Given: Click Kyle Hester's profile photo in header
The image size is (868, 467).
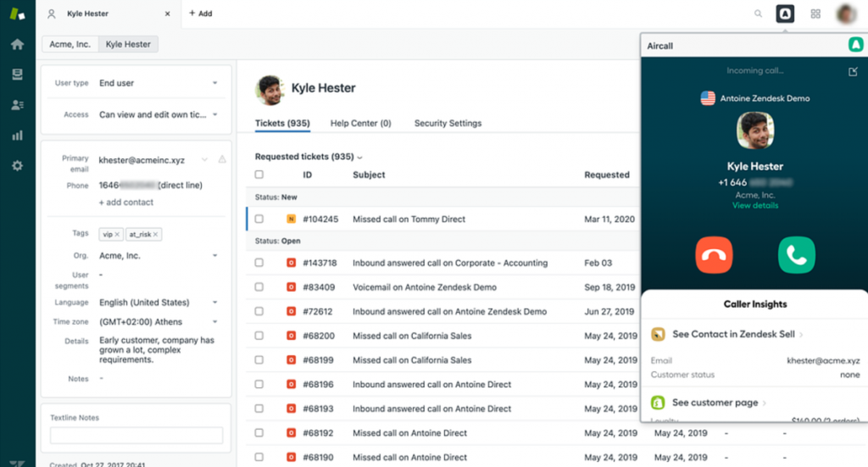Looking at the screenshot, I should click(x=270, y=90).
